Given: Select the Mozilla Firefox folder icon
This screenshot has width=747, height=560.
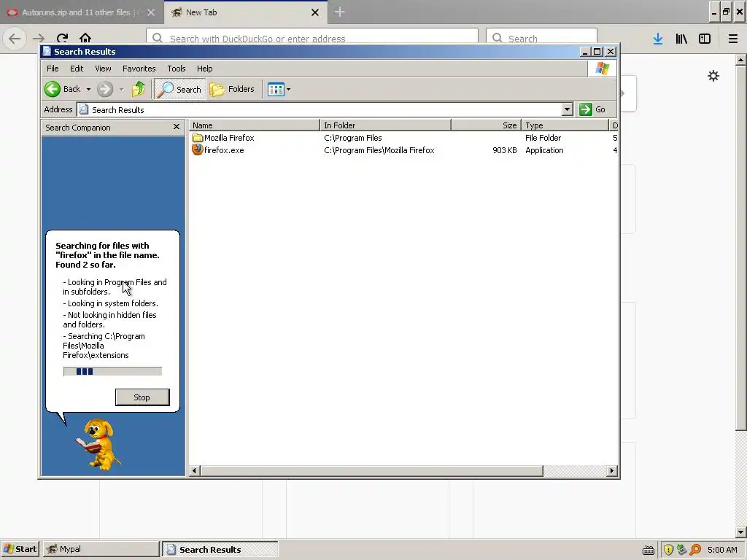Looking at the screenshot, I should 198,138.
